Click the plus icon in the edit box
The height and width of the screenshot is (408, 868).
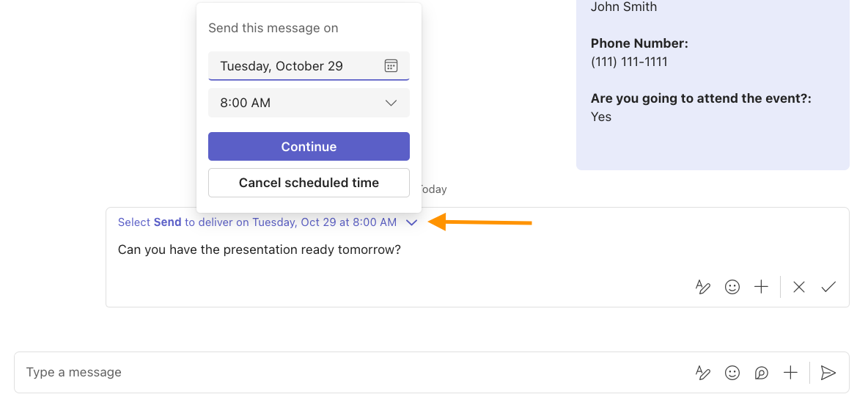[x=762, y=287]
